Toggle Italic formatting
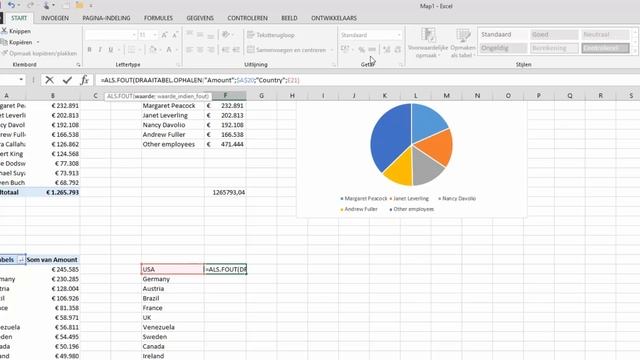Viewport: 640px width, 360px height. [x=100, y=50]
